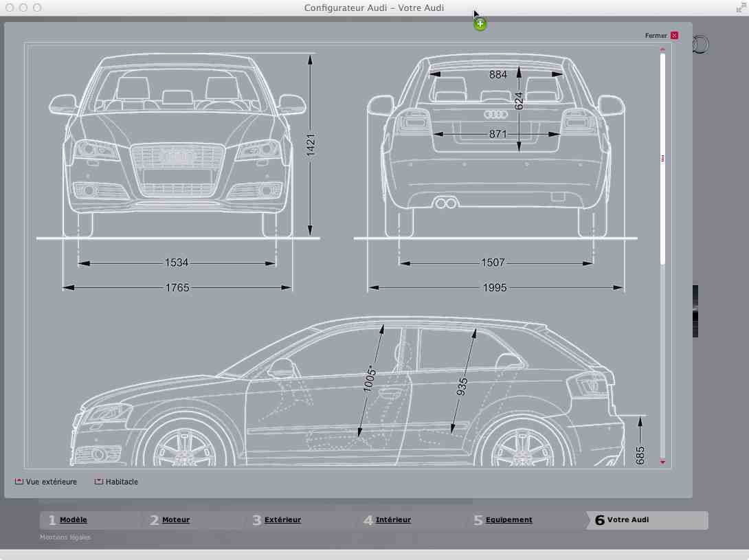This screenshot has width=749, height=560.
Task: Click the window title Configurateur Audi – Votre Audi
Action: 374,8
